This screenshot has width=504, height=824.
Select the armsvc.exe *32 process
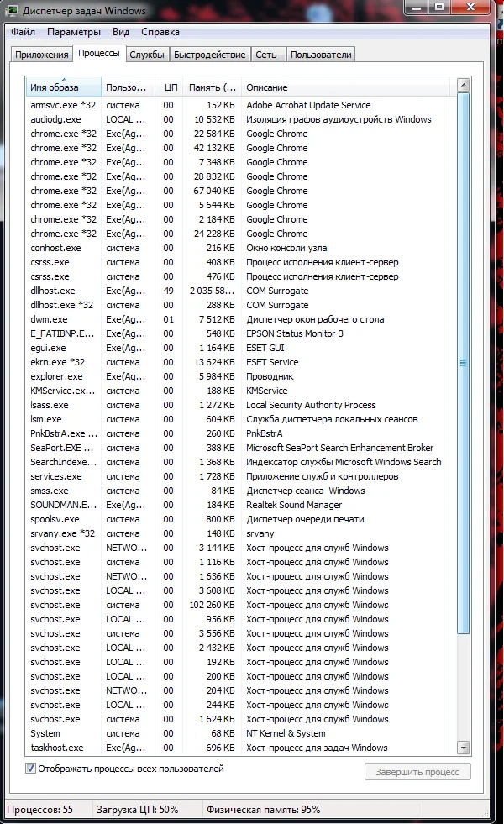pyautogui.click(x=239, y=105)
